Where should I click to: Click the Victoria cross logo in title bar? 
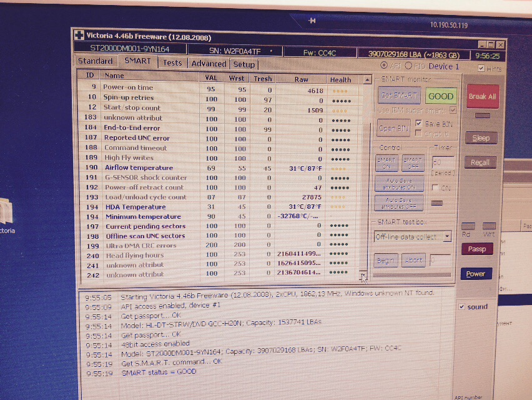click(79, 35)
